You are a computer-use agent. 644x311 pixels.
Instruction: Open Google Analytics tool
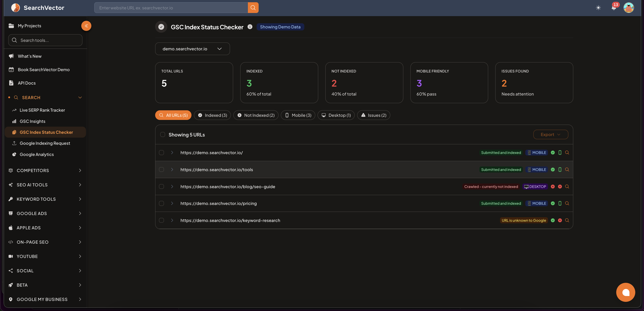(x=45, y=154)
